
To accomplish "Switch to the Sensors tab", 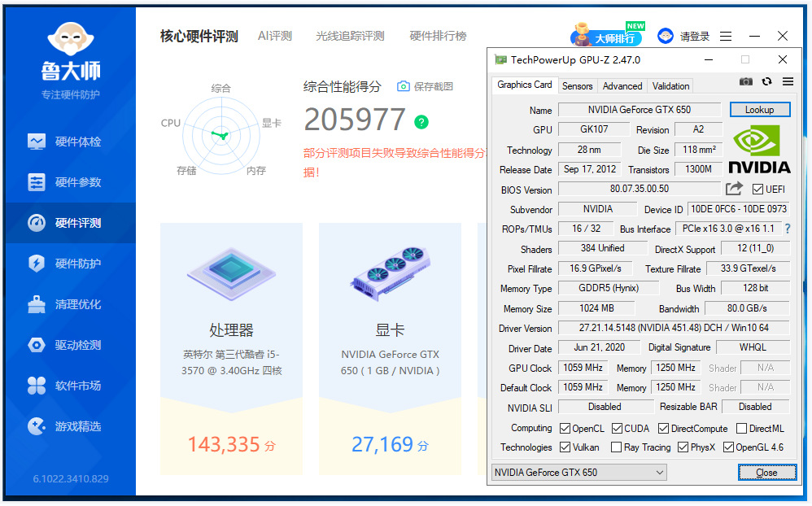I will pos(577,85).
